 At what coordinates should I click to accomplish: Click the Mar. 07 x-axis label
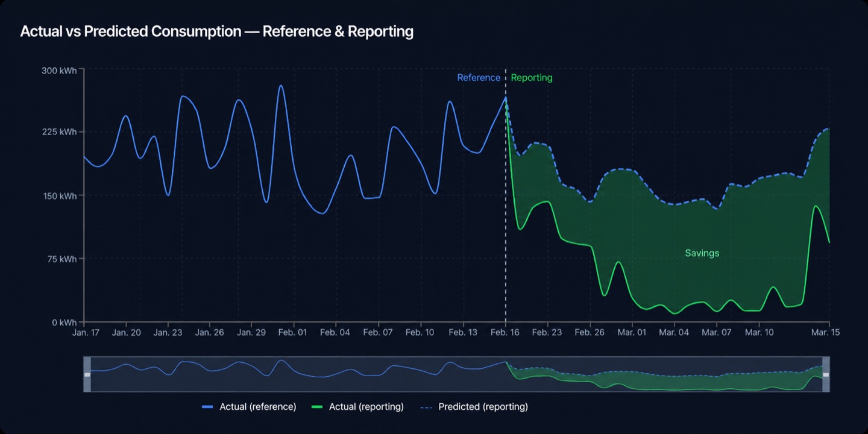click(x=716, y=333)
